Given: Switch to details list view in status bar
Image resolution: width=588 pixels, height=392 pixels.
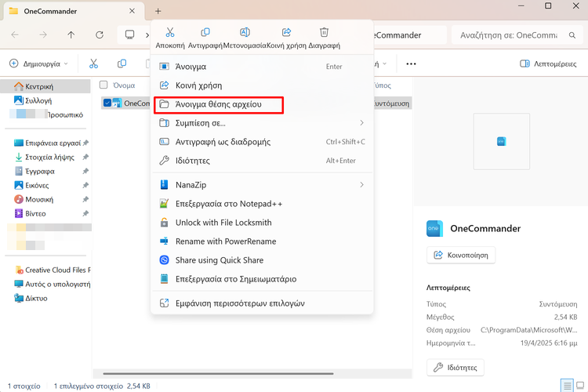Looking at the screenshot, I should [567, 385].
